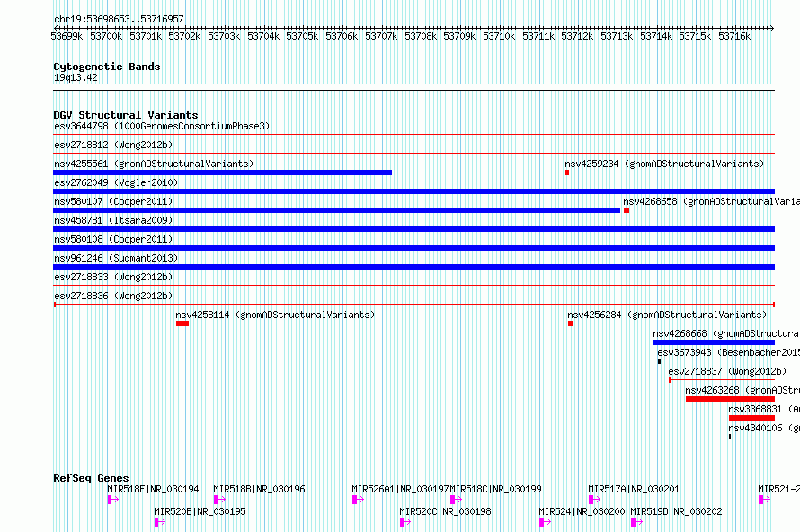Select the blue nsv580107 variant bar
Image resolution: width=800 pixels, height=532 pixels.
coord(336,210)
